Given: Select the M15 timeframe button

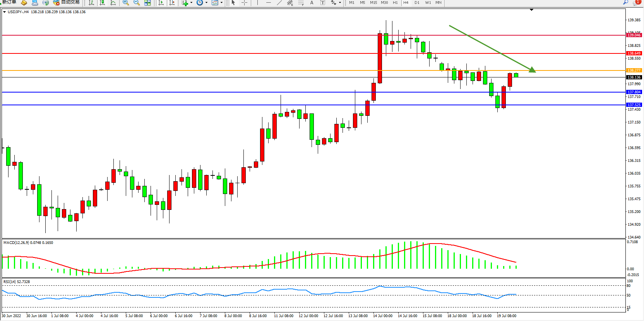Looking at the screenshot, I should click(x=373, y=3).
